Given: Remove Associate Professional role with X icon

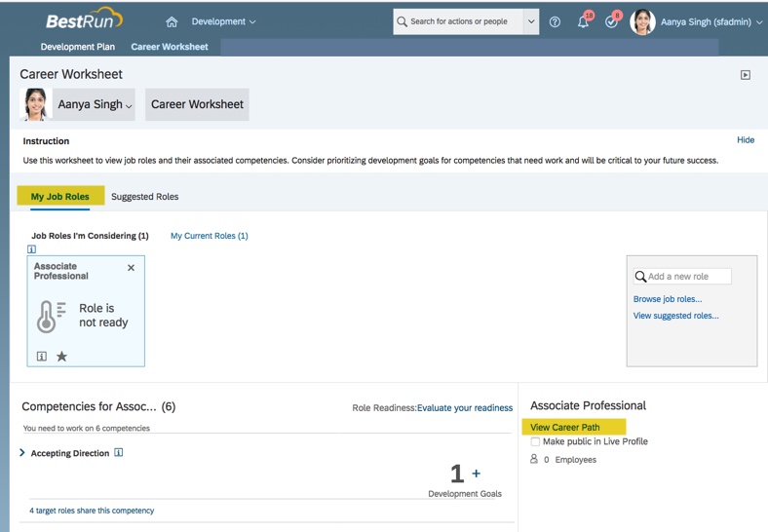Looking at the screenshot, I should (132, 268).
